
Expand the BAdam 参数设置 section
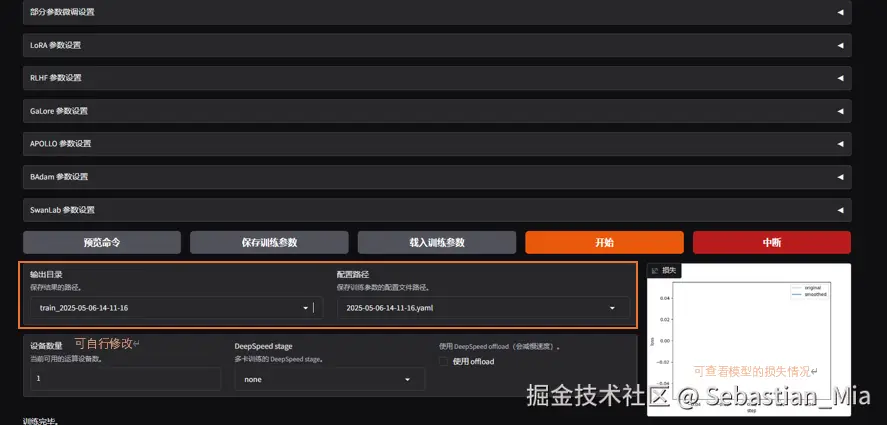(x=437, y=177)
